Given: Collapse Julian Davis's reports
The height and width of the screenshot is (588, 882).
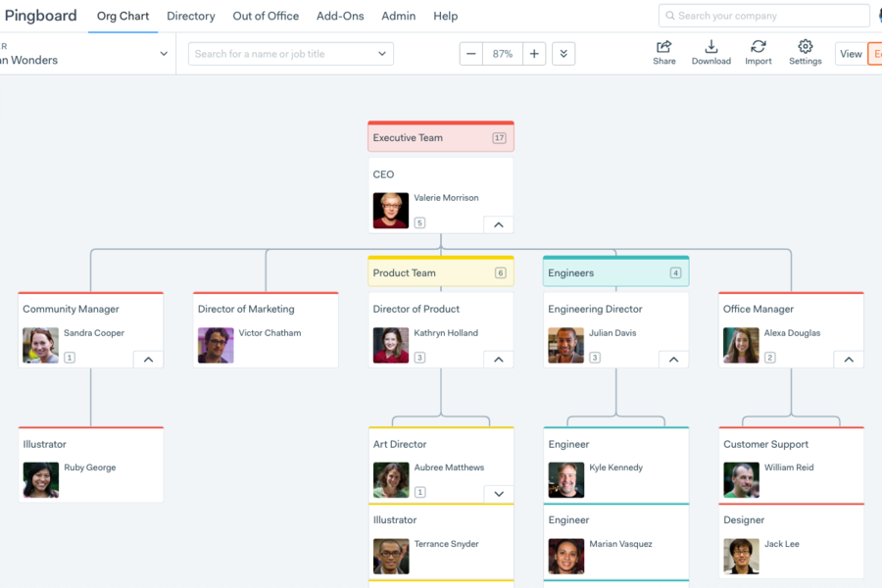Looking at the screenshot, I should [673, 360].
